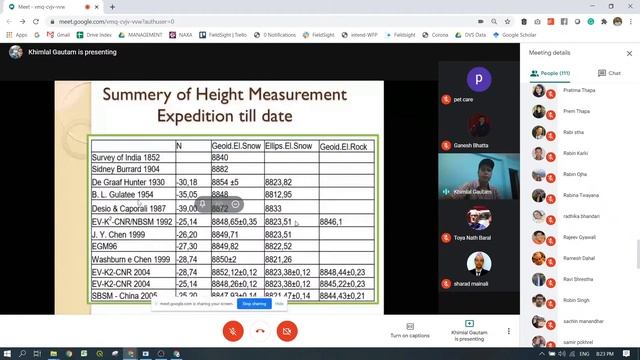The image size is (640, 360).
Task: Select the pet care participant tile
Action: (479, 84)
